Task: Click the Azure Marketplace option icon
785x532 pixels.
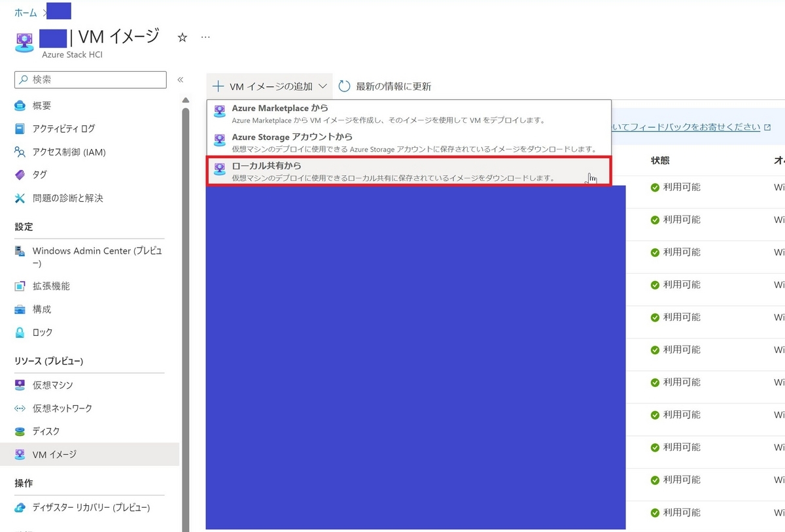Action: point(220,112)
